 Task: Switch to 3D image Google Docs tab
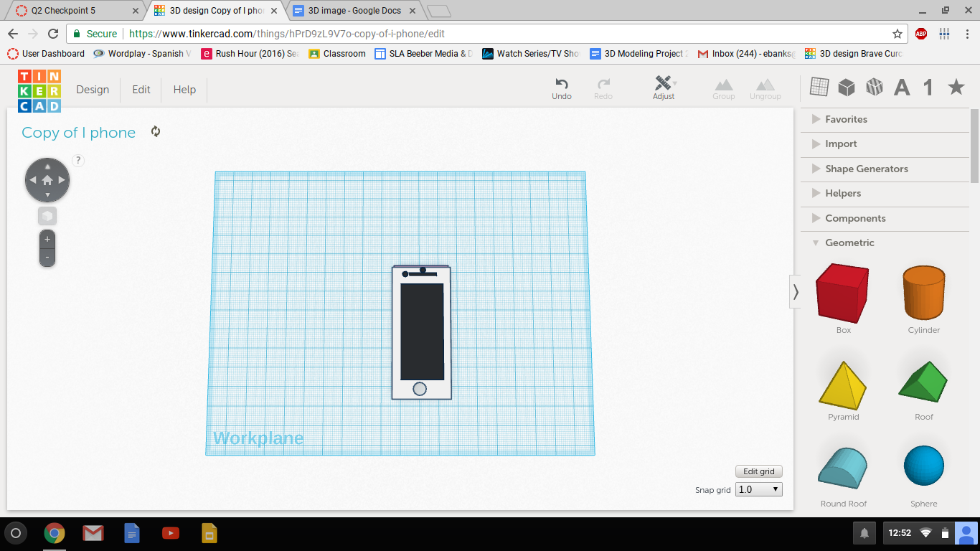pos(354,11)
